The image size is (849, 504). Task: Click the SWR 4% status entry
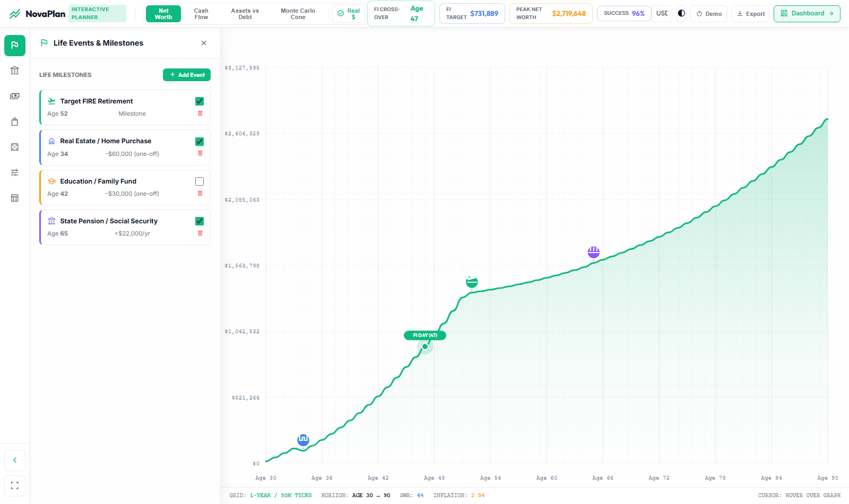[x=412, y=496]
